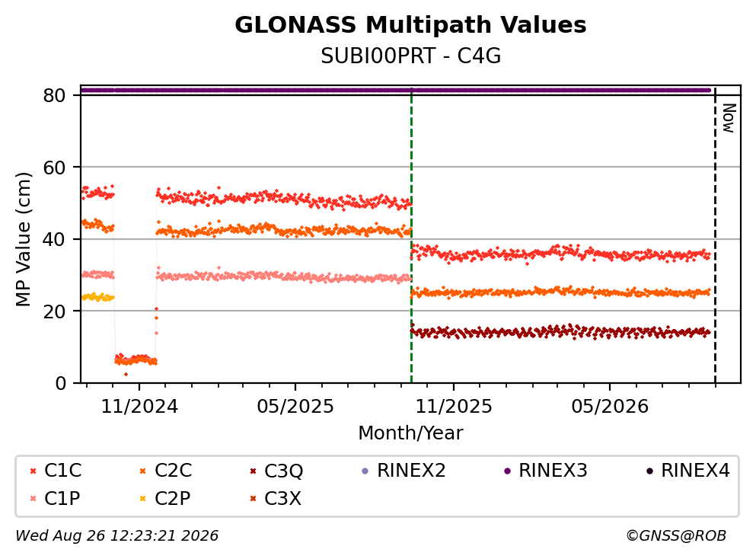The image size is (756, 559).
Task: Click the C2P legend marker
Action: (142, 499)
